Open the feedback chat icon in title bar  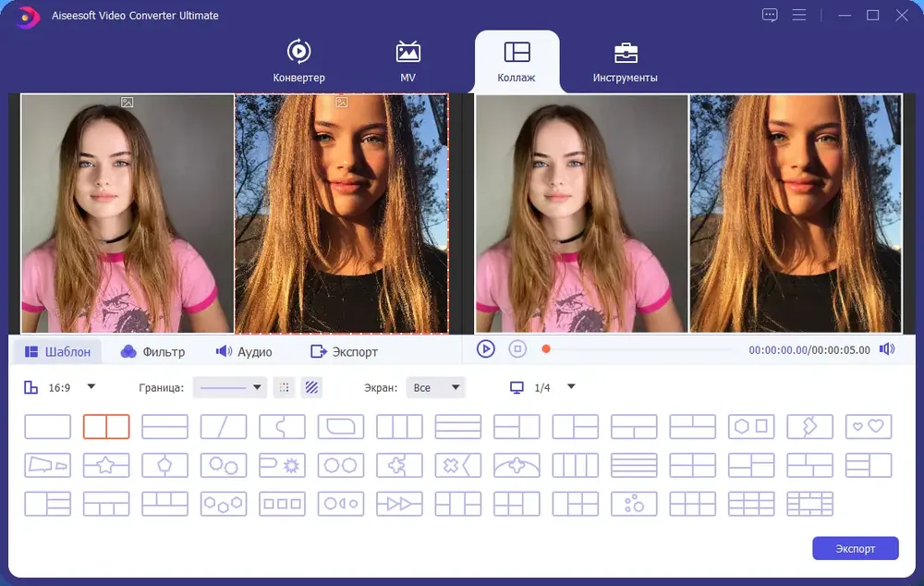point(770,16)
